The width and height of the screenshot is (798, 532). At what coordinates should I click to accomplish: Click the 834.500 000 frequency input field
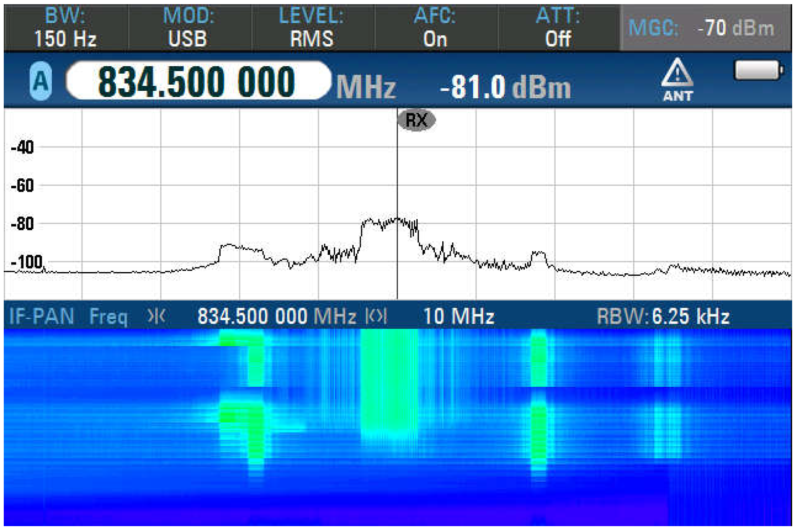click(198, 81)
